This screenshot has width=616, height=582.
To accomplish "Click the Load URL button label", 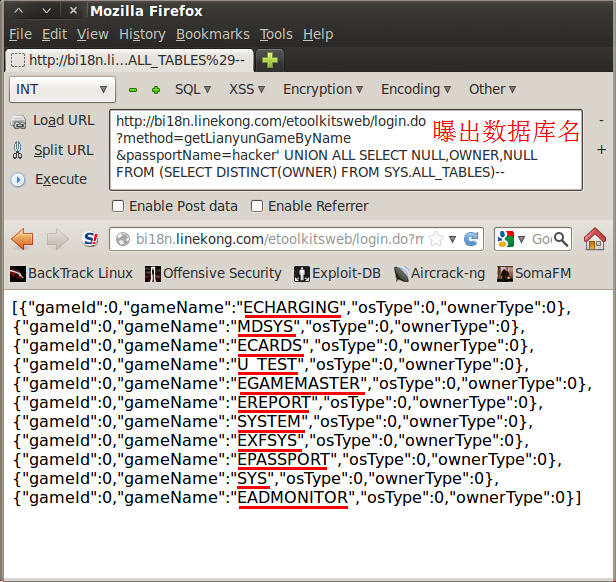I will (64, 120).
